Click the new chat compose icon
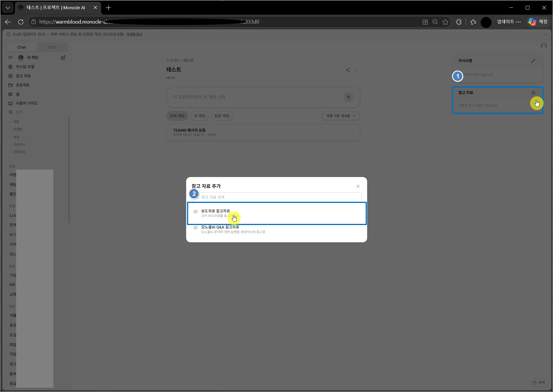553x392 pixels. 63,57
